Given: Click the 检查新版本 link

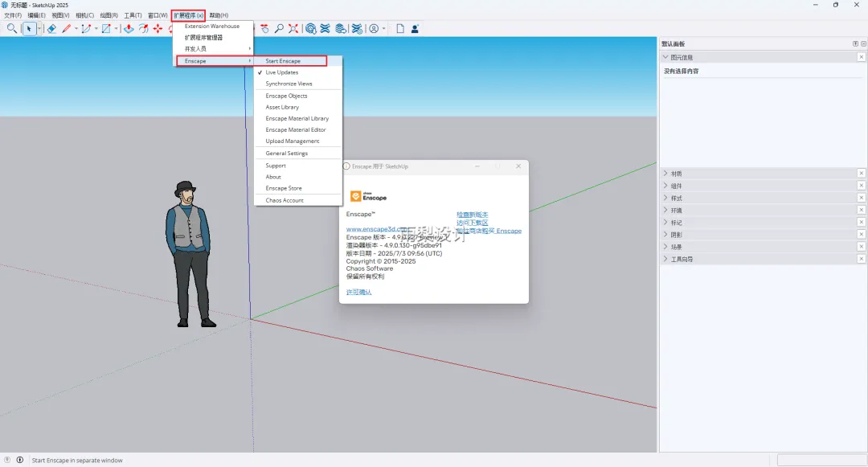Looking at the screenshot, I should pyautogui.click(x=473, y=215).
